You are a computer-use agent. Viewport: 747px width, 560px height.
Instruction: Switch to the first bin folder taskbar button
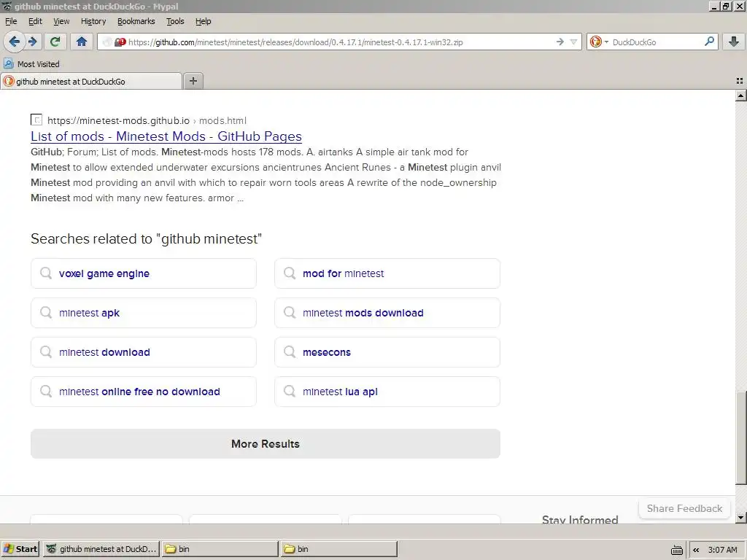click(220, 549)
